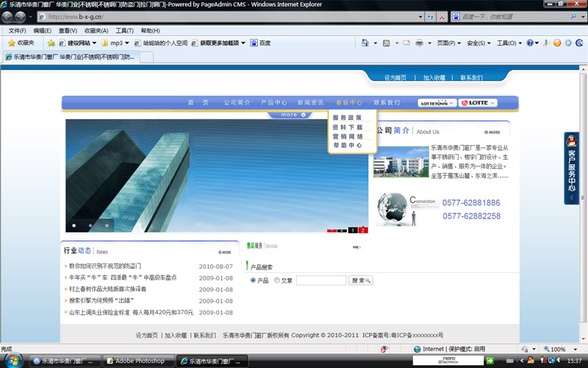Select the 产品 search radio button

point(254,280)
